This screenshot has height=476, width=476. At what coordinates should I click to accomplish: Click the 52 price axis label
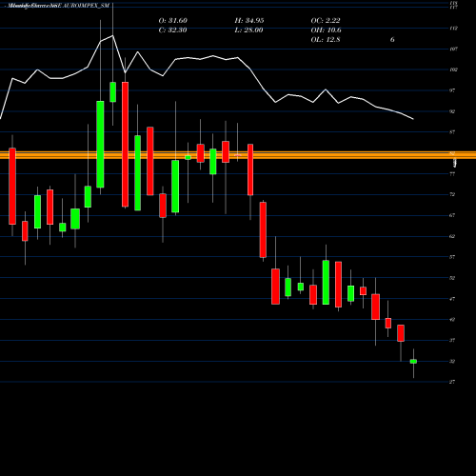point(452,278)
